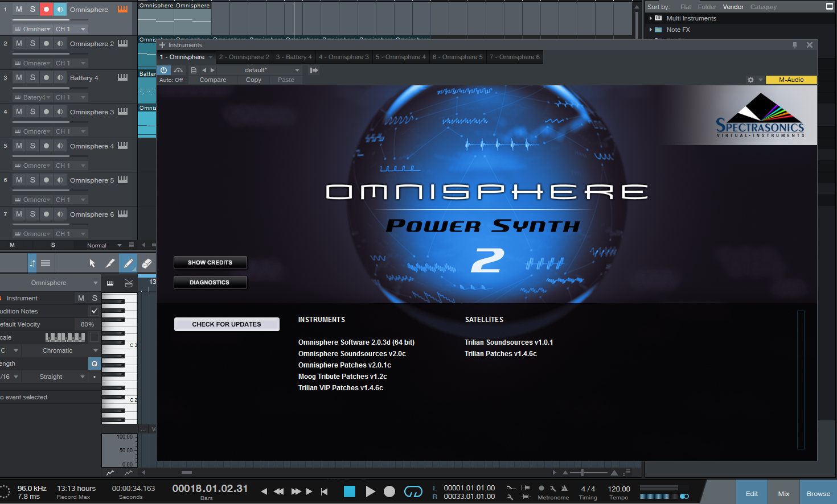Screen dimensions: 837x504
Task: Go to previous preset arrow
Action: (204, 70)
